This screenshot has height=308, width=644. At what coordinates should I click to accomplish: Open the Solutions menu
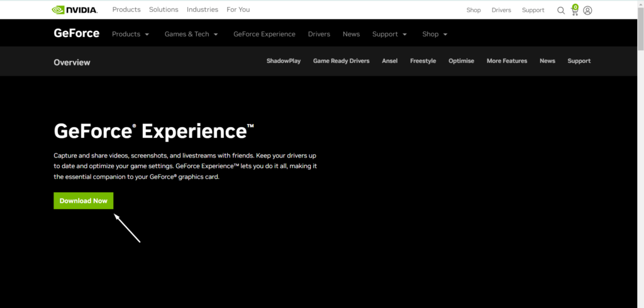[x=164, y=9]
